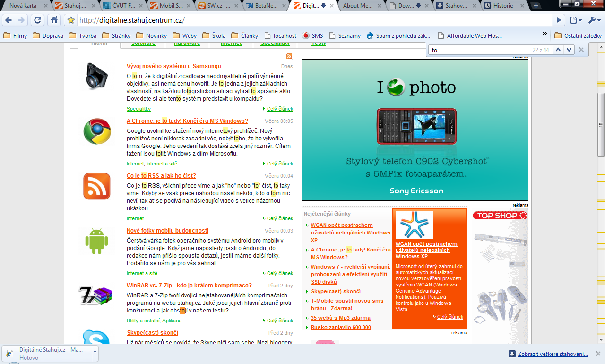Open the Novinky bookmarks folder

coord(151,35)
